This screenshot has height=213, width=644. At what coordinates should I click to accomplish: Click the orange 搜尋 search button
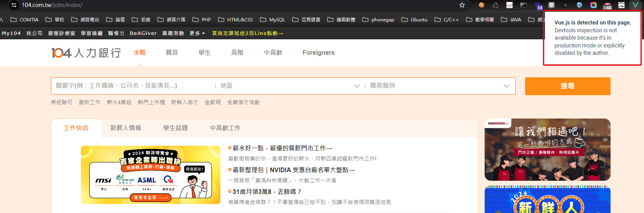pyautogui.click(x=567, y=86)
